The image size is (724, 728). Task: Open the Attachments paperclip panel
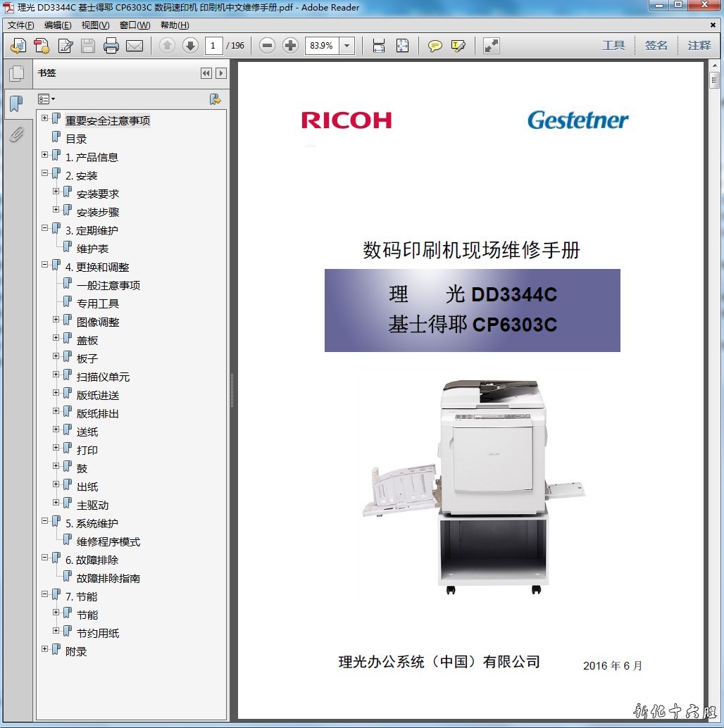[16, 134]
